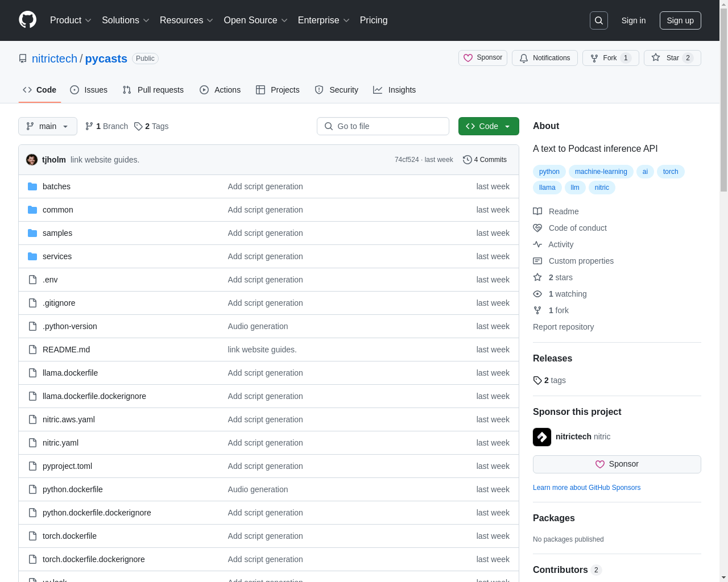Click the python topic tag
The height and width of the screenshot is (582, 728).
point(549,172)
